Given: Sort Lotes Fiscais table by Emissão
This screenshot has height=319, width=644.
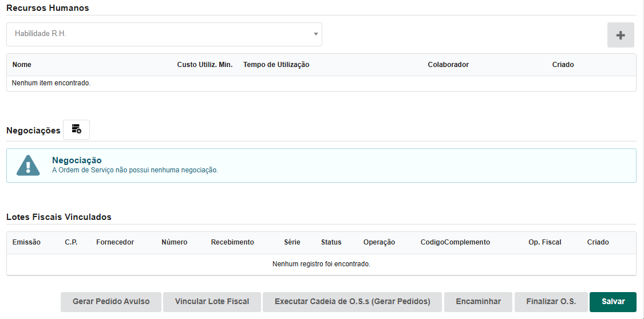Looking at the screenshot, I should coord(26,242).
